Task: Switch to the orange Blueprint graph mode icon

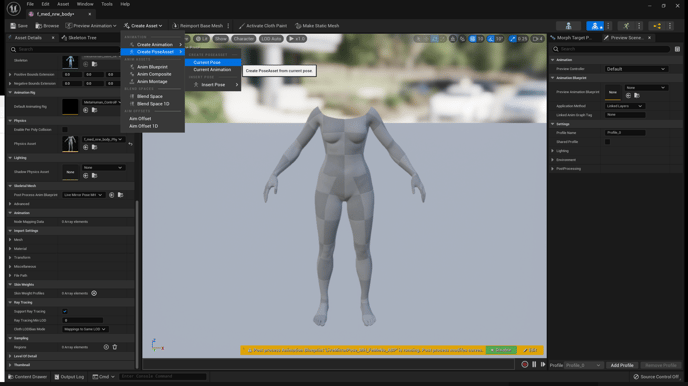Action: (x=657, y=26)
